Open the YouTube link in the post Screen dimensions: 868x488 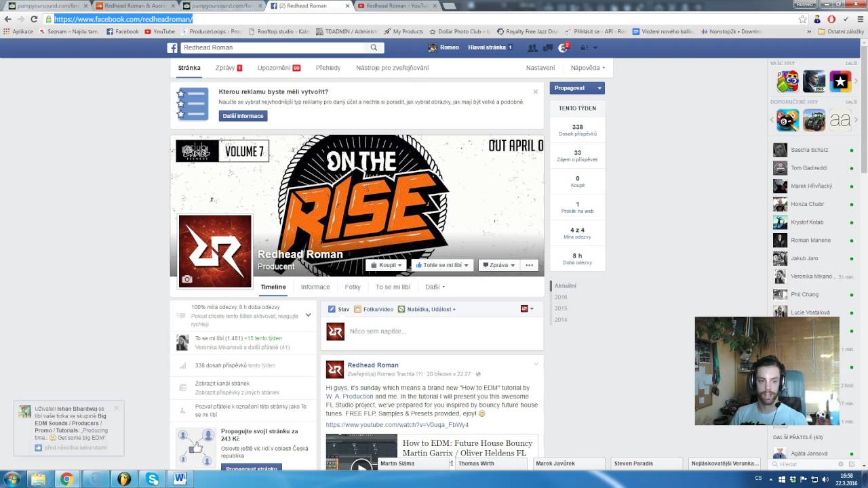click(397, 425)
